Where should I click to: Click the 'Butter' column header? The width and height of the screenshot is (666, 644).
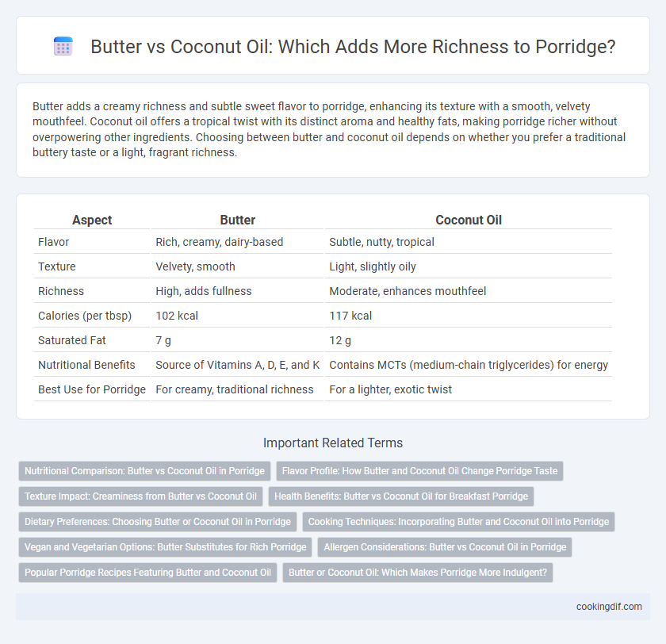point(237,220)
